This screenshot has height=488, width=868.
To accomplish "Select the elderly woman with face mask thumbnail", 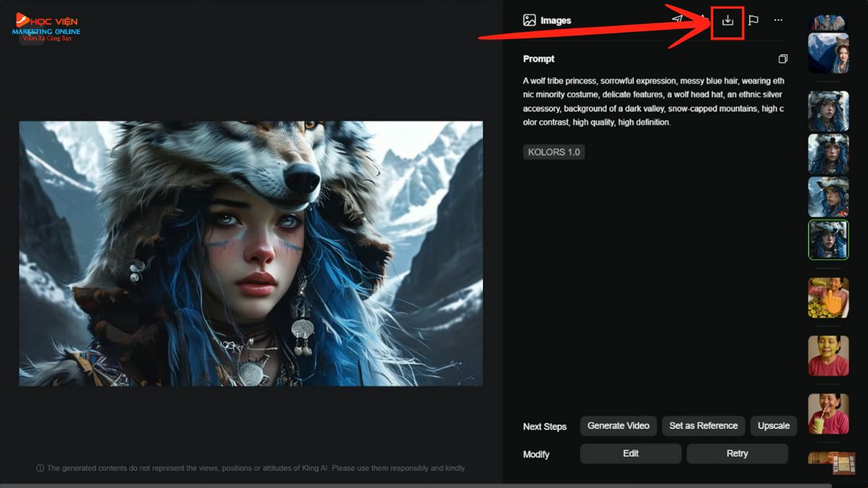I will pos(828,356).
